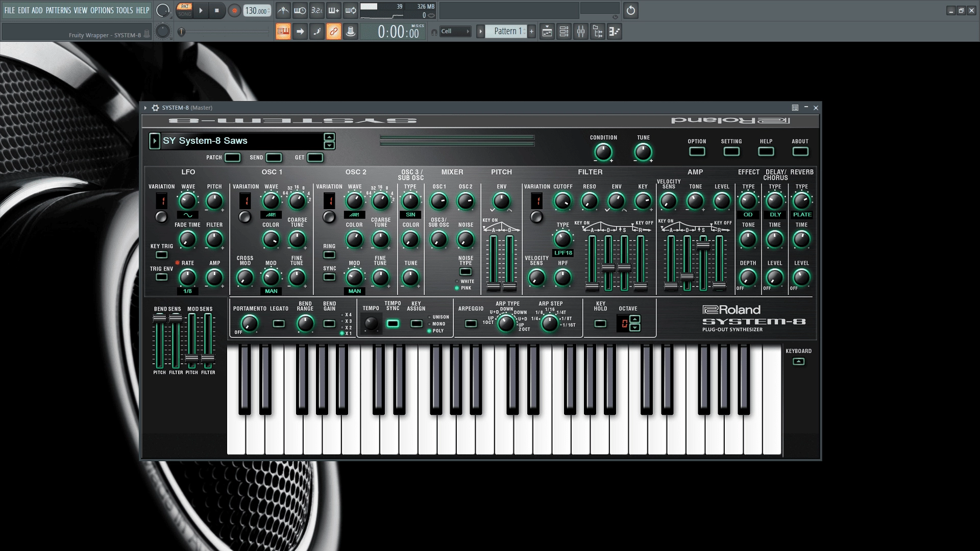Toggle main snap magnet icon
Screen dimensions: 980x551
(x=434, y=32)
